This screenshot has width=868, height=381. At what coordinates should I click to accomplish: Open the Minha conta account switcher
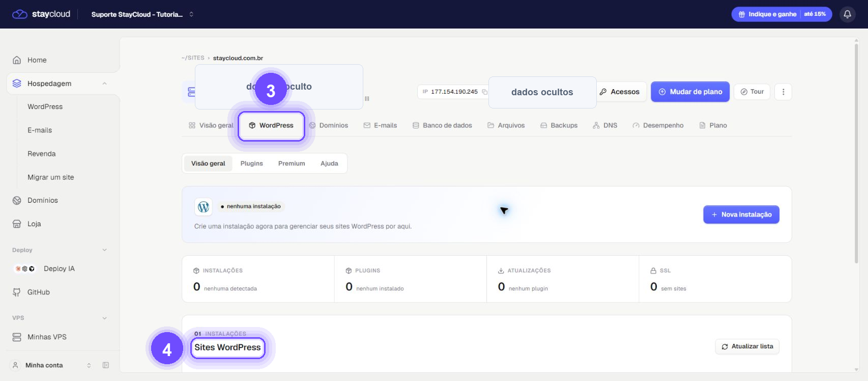(52, 365)
